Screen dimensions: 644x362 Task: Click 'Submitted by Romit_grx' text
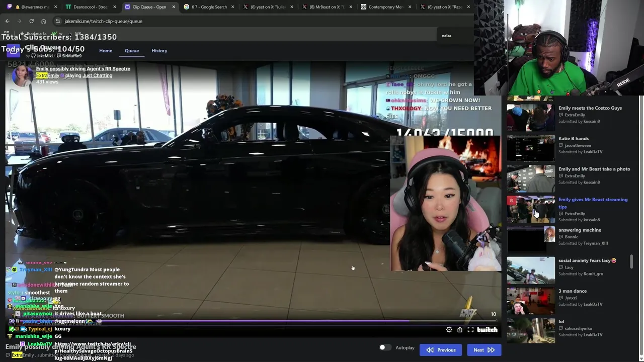coord(581,274)
